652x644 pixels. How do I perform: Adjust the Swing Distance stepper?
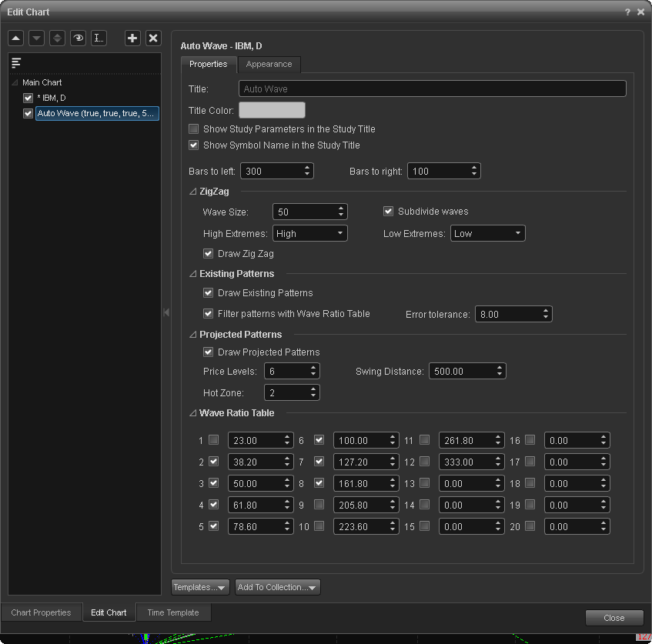[500, 371]
